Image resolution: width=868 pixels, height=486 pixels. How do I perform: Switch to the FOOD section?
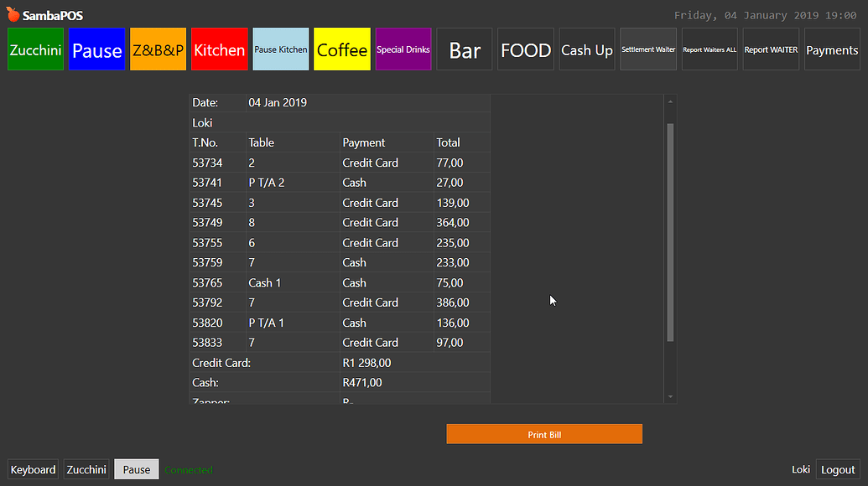click(x=525, y=49)
